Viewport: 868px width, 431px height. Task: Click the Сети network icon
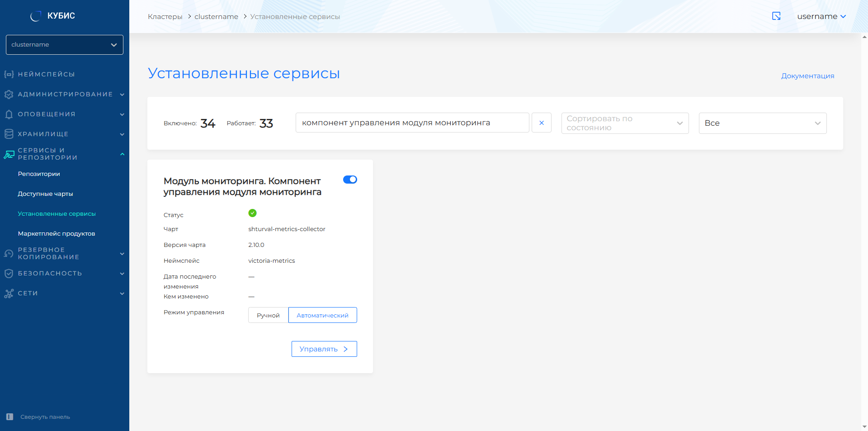point(9,294)
